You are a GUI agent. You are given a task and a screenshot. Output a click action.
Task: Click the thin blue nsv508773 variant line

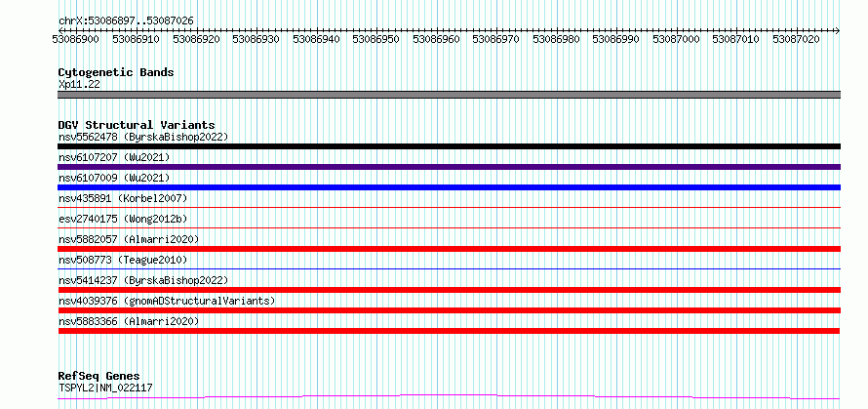(449, 268)
